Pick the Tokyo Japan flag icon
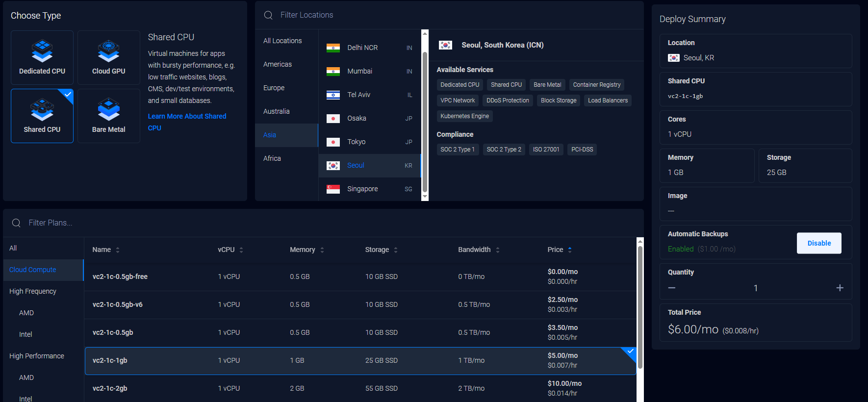 pos(333,142)
